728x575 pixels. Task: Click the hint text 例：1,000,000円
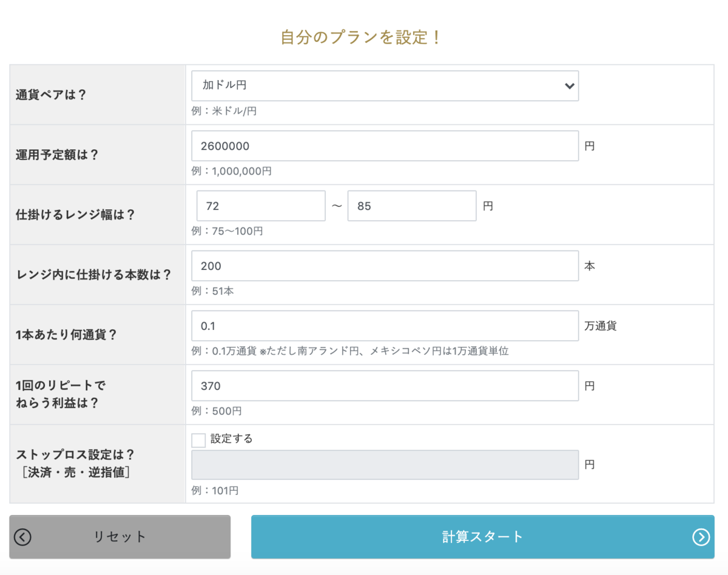coord(231,172)
